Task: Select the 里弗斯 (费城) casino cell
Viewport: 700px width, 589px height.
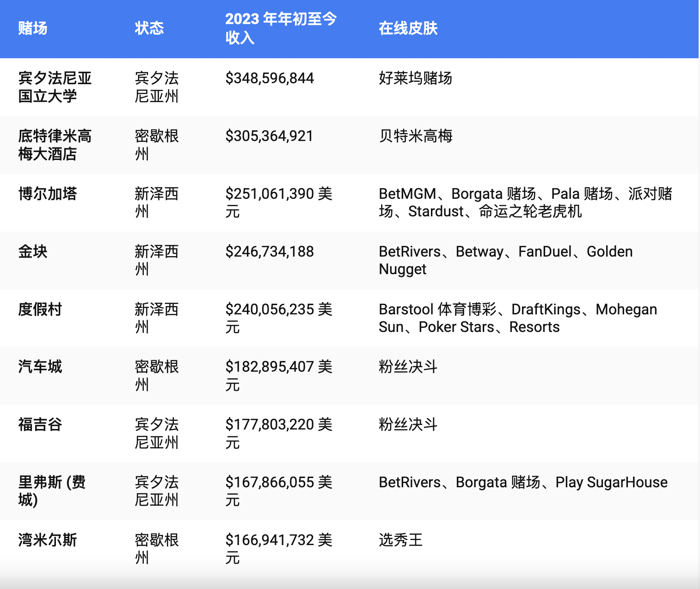Action: click(x=52, y=491)
